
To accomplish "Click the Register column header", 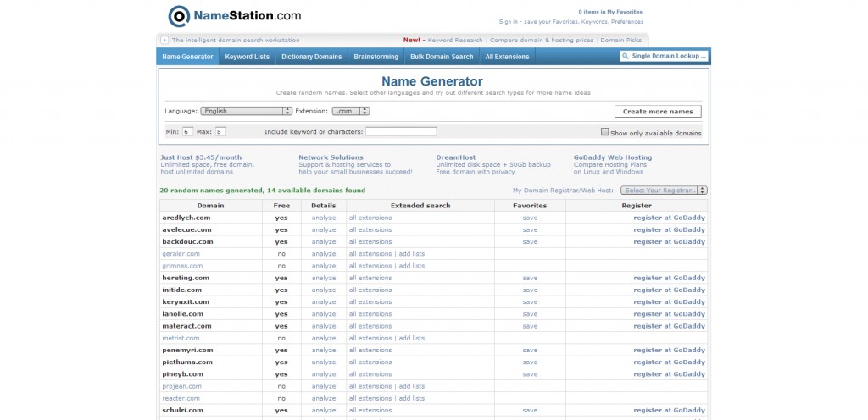I will point(637,206).
